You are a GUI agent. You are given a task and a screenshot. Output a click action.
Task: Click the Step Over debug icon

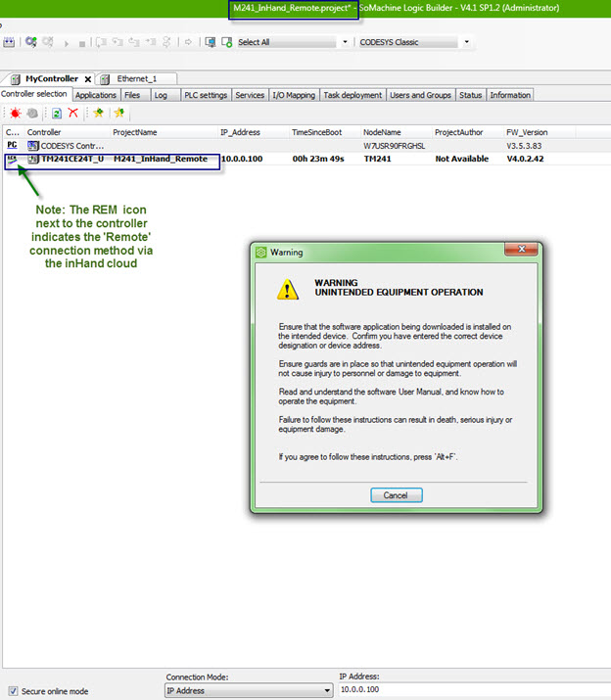[x=102, y=42]
